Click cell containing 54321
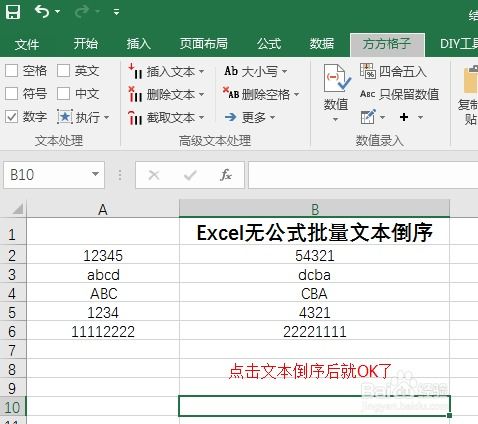478x424 pixels. pyautogui.click(x=314, y=255)
